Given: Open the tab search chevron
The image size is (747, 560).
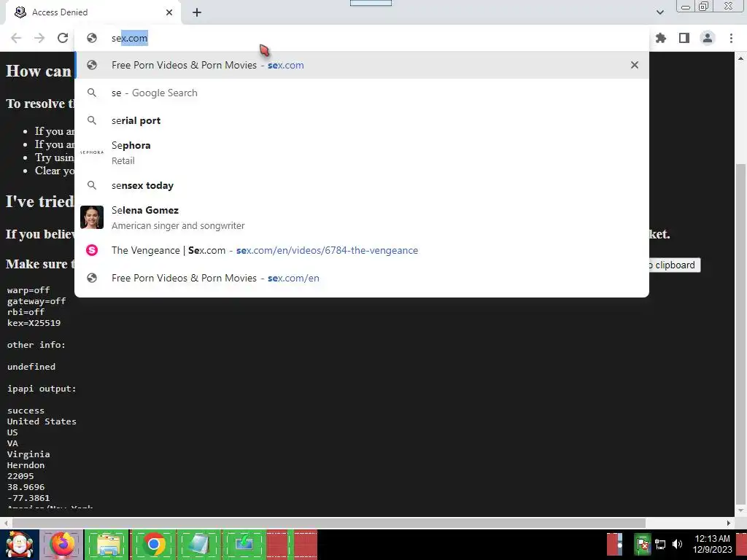Looking at the screenshot, I should (659, 12).
